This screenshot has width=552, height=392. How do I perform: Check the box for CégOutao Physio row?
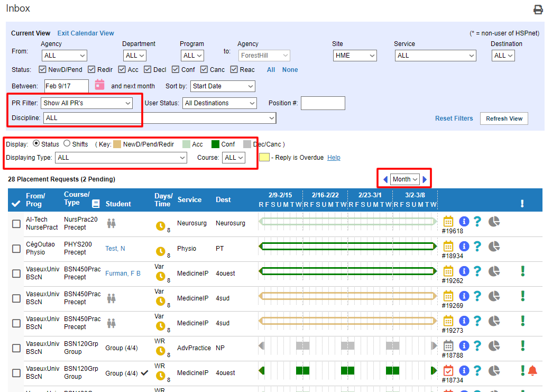tap(16, 249)
